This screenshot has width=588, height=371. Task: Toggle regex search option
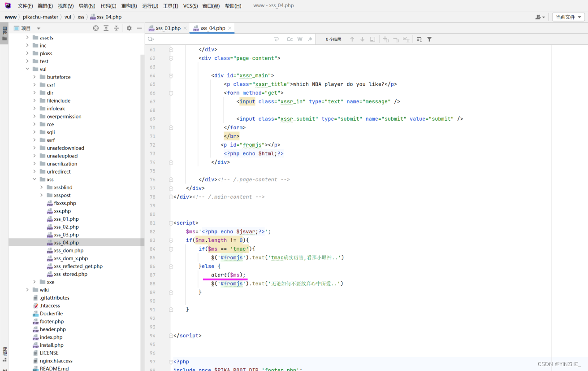[310, 39]
